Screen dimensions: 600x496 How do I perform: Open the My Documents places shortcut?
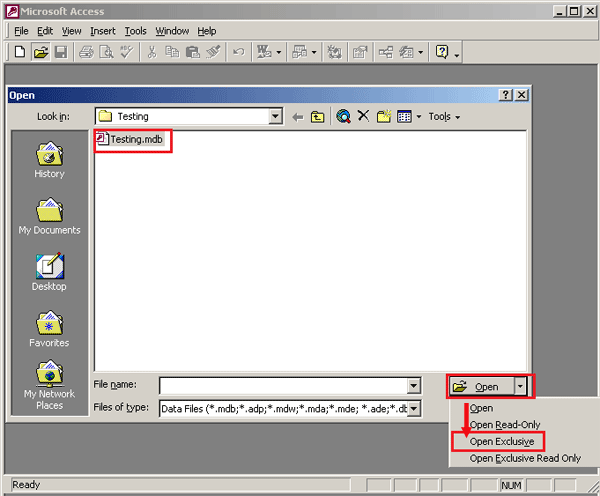click(x=49, y=216)
